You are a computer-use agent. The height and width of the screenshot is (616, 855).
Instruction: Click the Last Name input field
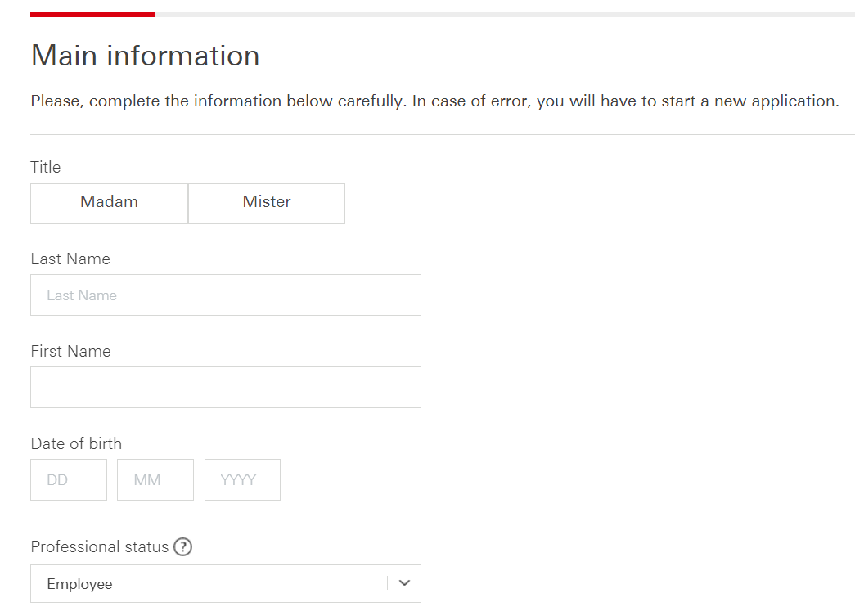(x=226, y=295)
